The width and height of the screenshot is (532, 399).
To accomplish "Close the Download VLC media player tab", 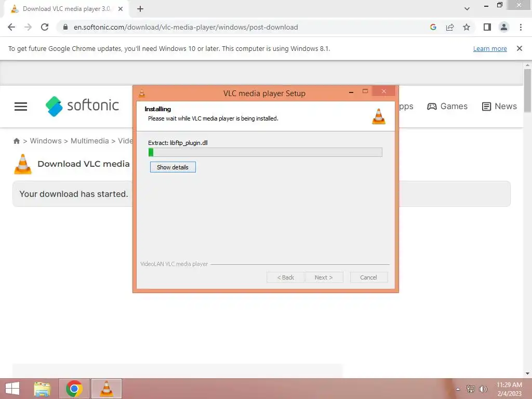I will coord(121,9).
